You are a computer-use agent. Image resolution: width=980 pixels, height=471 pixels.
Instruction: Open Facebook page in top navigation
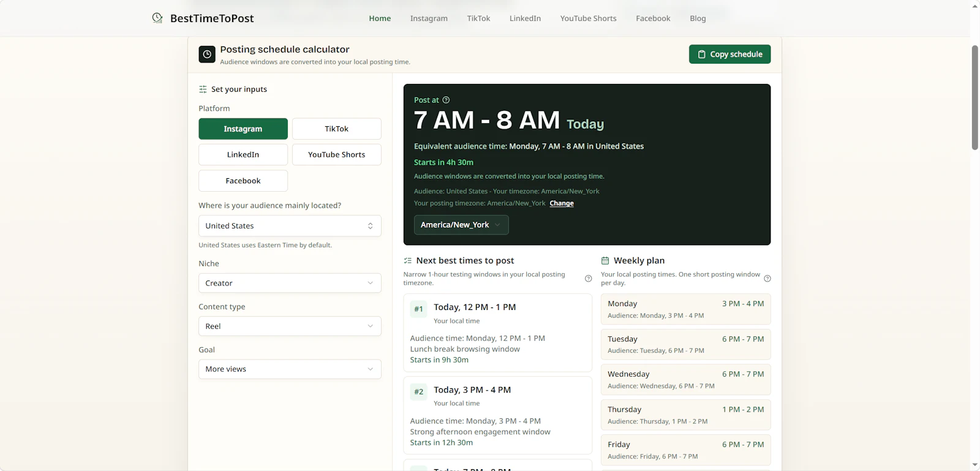tap(653, 18)
